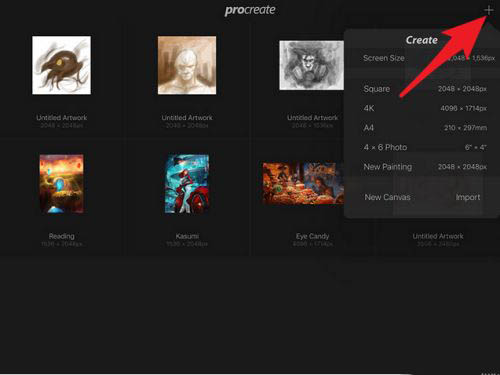Screen dimensions: 500x375
Task: Tap the procreate logo at top
Action: pos(250,10)
